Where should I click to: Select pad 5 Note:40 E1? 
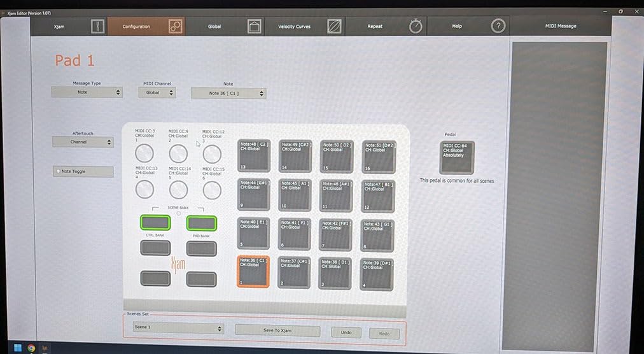[x=253, y=234]
